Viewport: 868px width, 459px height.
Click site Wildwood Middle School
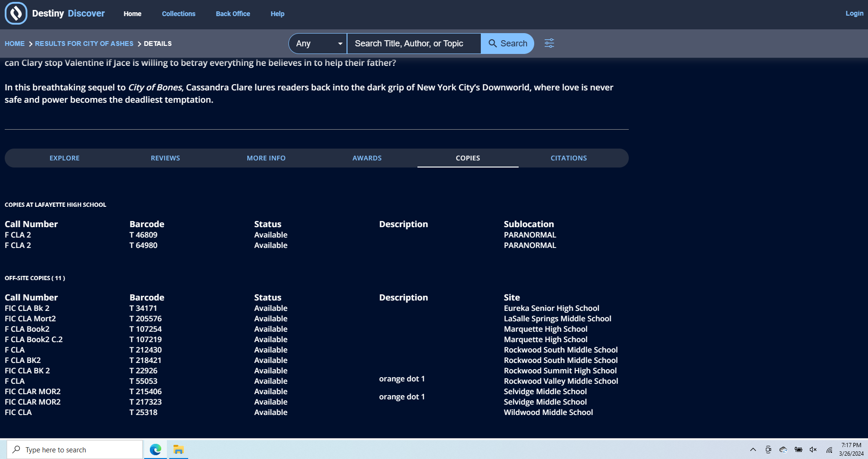(x=548, y=412)
